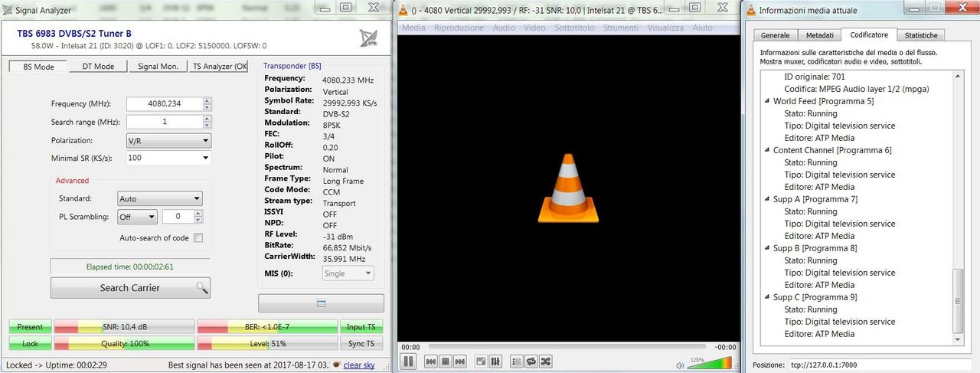Viewport: 980px width, 373px height.
Task: Open VLC Visualizza menu
Action: coord(665,28)
